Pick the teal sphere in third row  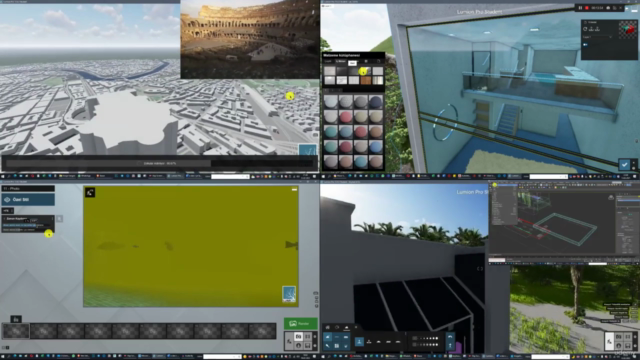point(331,132)
